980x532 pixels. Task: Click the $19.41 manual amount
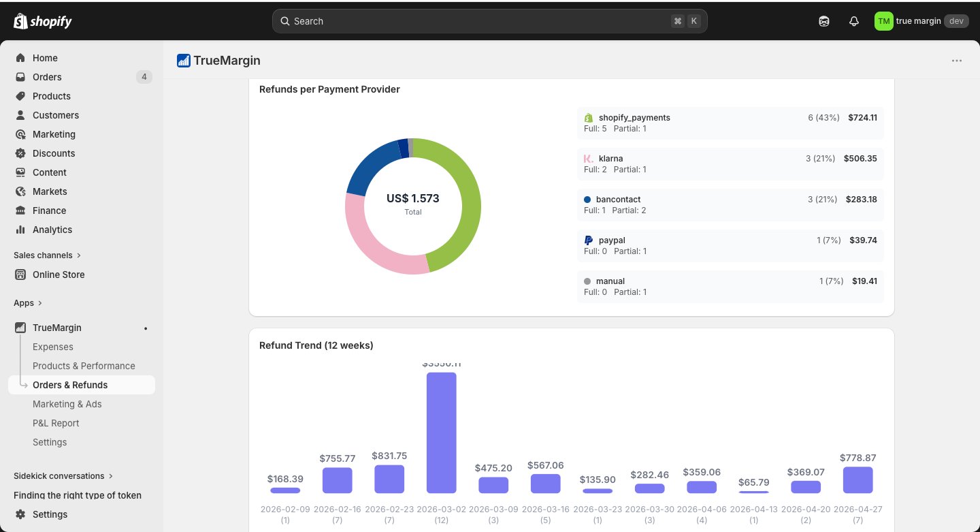pos(864,281)
